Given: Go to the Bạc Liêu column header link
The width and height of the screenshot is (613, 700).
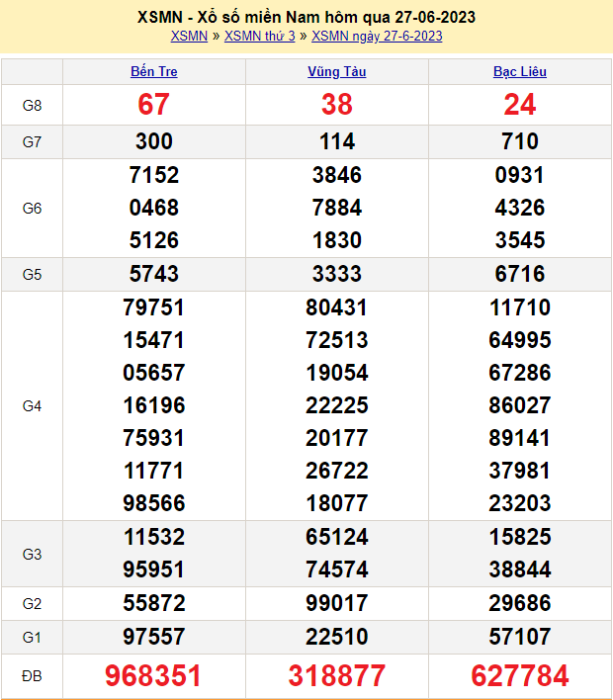Looking at the screenshot, I should pos(520,71).
